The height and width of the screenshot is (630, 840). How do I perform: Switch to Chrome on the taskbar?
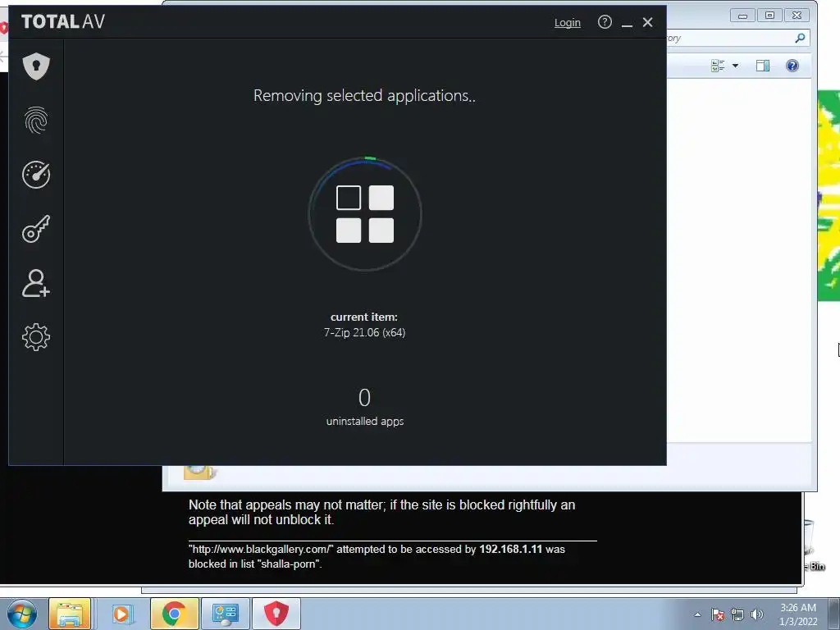174,614
